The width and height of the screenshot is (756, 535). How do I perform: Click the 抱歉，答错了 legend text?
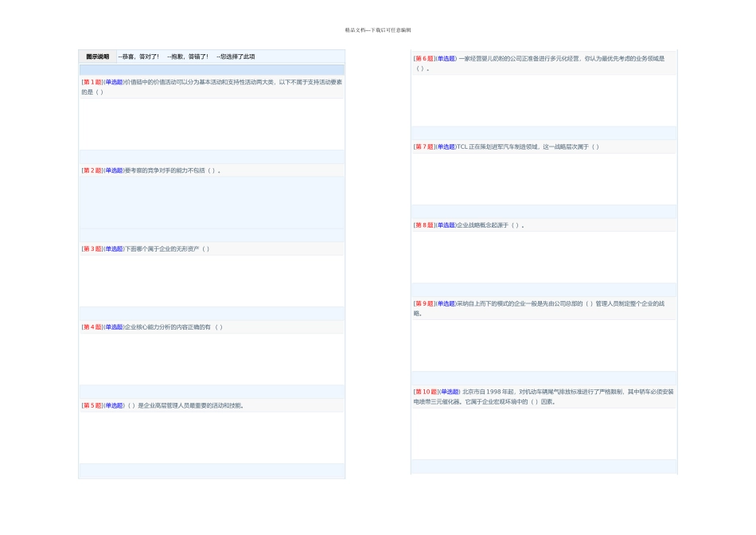[188, 57]
